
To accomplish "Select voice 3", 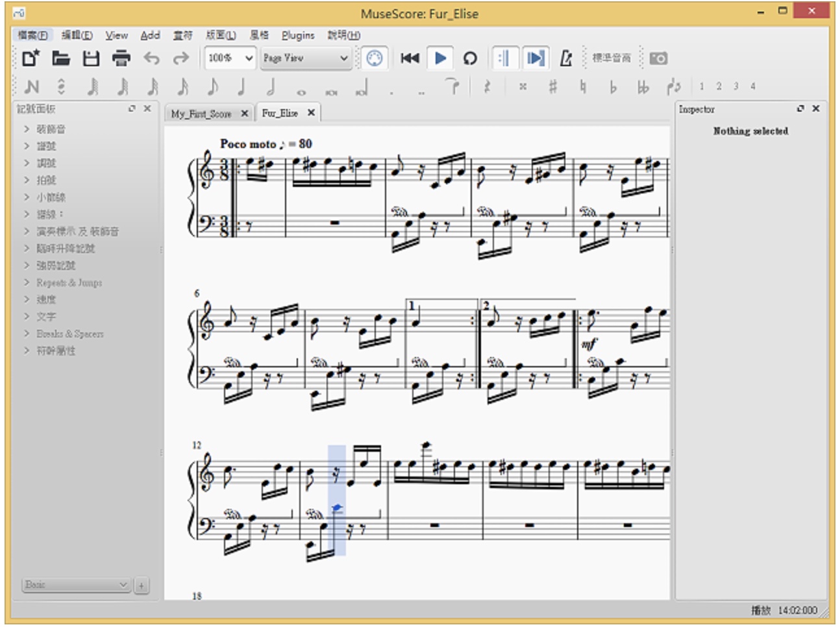I will pos(735,86).
